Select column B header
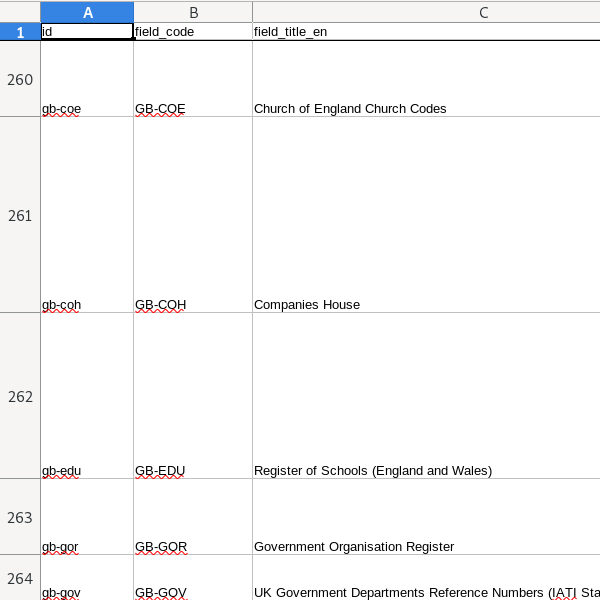The width and height of the screenshot is (600, 600). click(193, 12)
